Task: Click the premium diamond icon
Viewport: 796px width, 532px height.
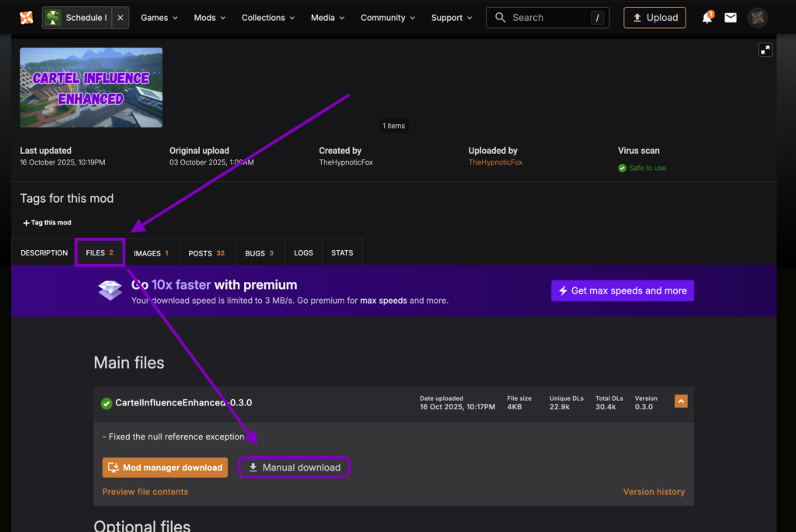Action: click(110, 290)
